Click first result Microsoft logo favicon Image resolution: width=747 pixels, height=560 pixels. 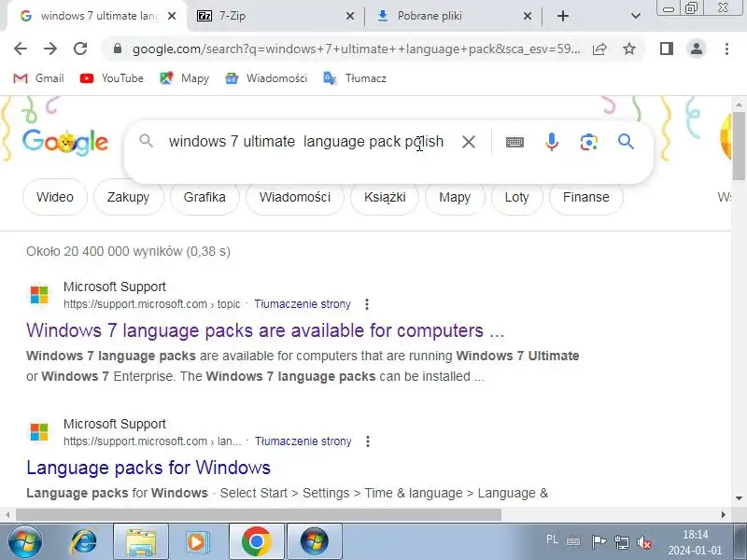coord(39,295)
